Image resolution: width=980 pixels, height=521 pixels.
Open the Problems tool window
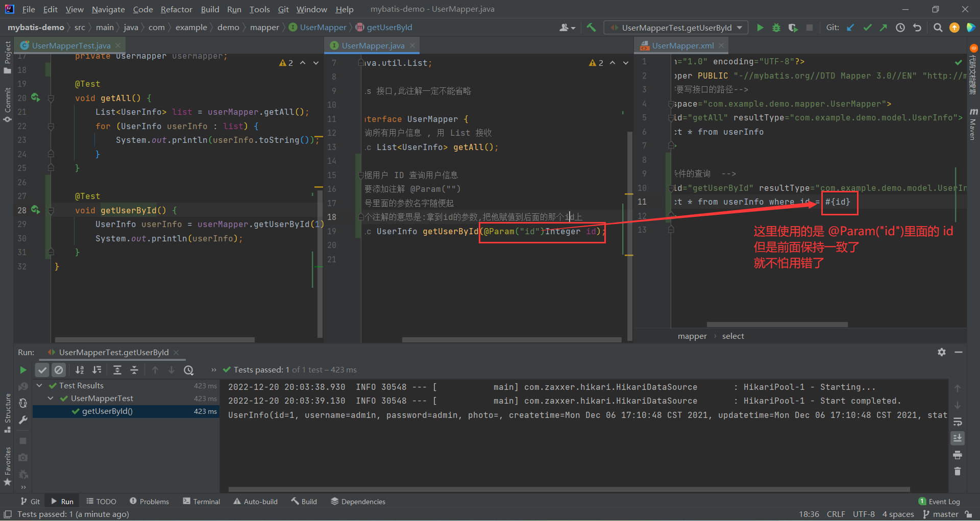(x=149, y=502)
